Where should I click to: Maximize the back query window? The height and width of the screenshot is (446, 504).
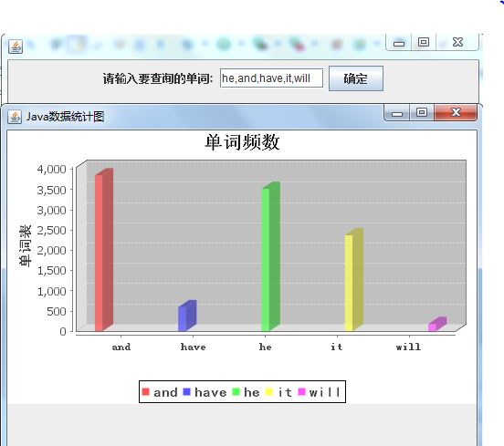pos(424,42)
